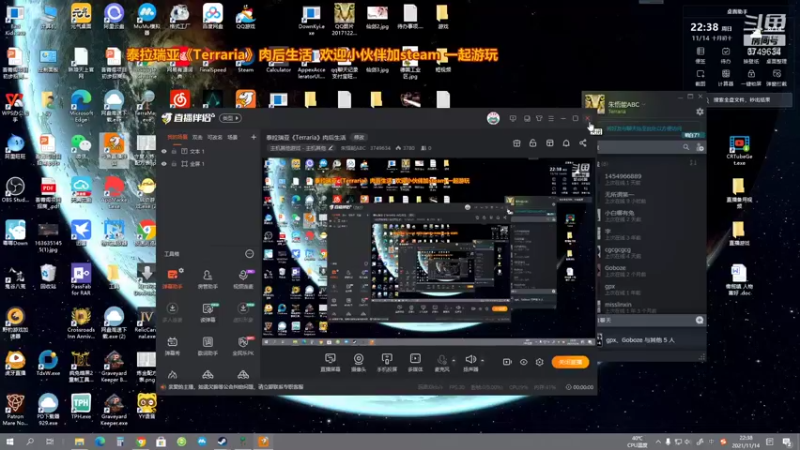Click the share icon above preview

tap(583, 143)
